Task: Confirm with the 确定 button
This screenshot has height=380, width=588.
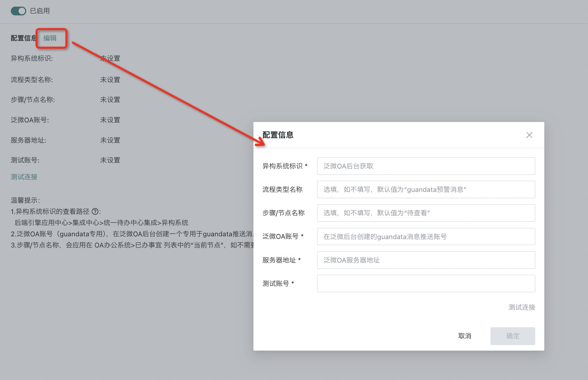Action: point(512,336)
